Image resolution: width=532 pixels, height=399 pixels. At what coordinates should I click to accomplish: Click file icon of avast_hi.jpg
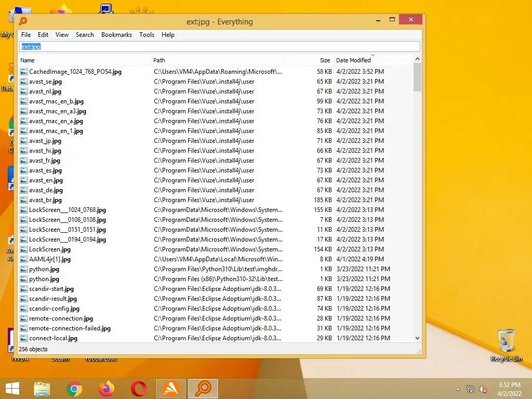coord(23,151)
